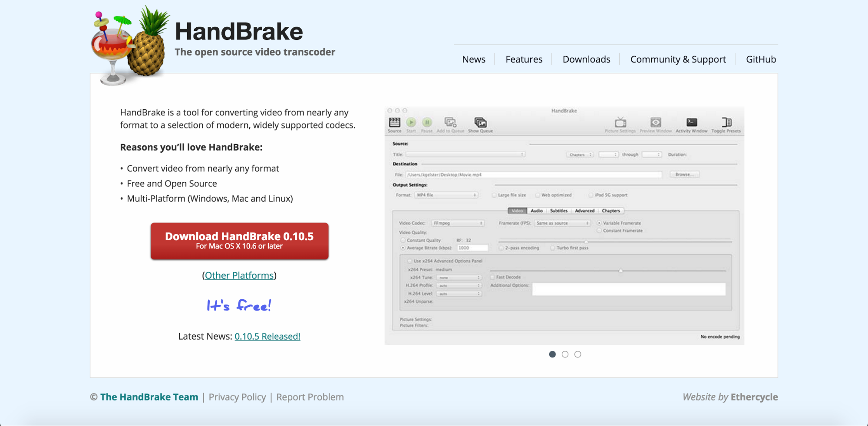This screenshot has width=868, height=426.
Task: Toggle the Turbo first pass checkbox
Action: coord(553,248)
